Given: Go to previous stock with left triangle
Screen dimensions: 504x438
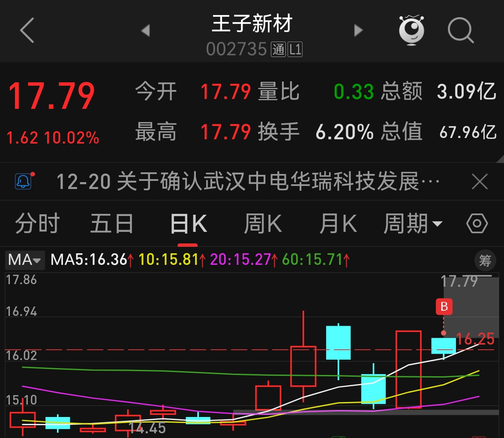Looking at the screenshot, I should pos(146,30).
